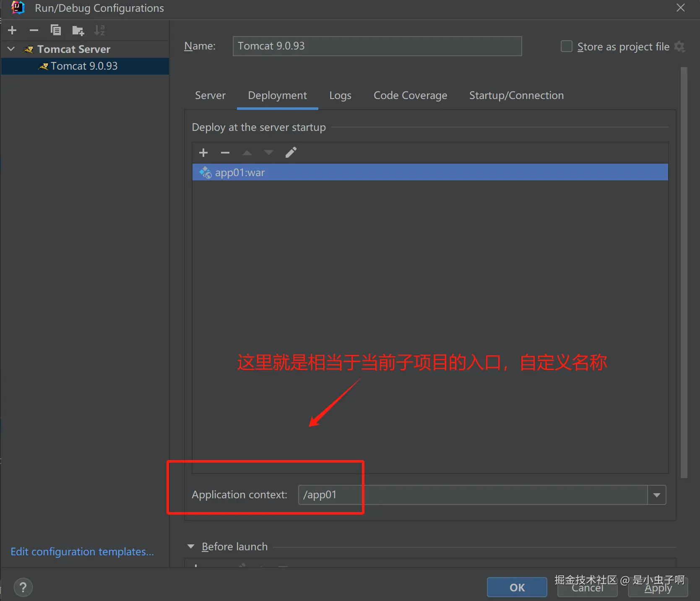Open the Application context dropdown arrow
Image resolution: width=700 pixels, height=601 pixels.
coord(657,495)
